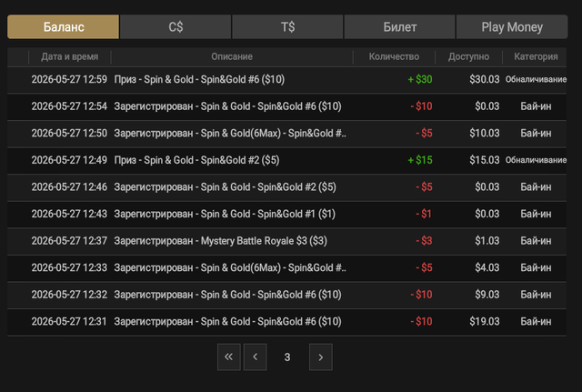This screenshot has width=582, height=392.
Task: Click date 2026-05-27 12:54
Action: click(69, 106)
